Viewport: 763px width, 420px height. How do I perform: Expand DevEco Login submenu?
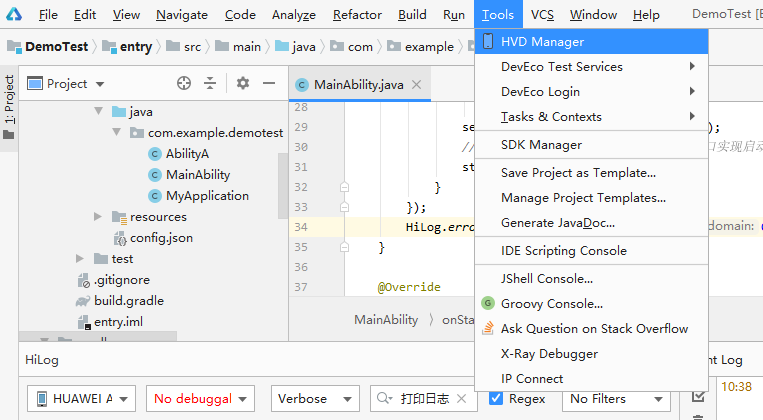click(591, 91)
